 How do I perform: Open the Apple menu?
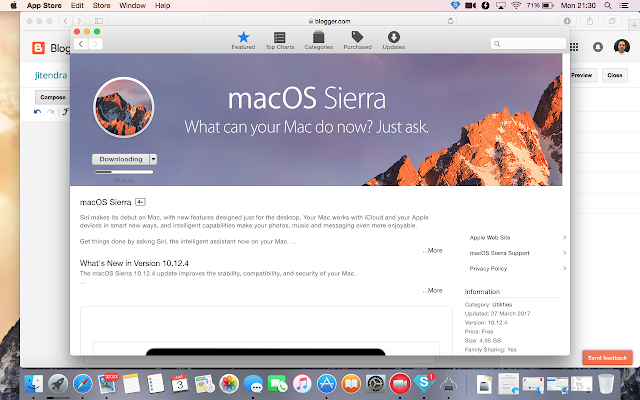pyautogui.click(x=13, y=5)
